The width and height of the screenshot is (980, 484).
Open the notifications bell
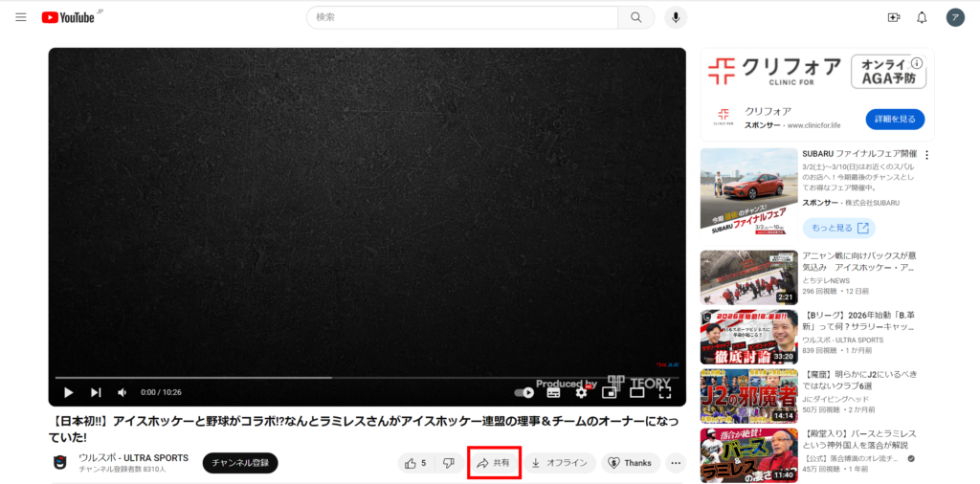point(922,17)
